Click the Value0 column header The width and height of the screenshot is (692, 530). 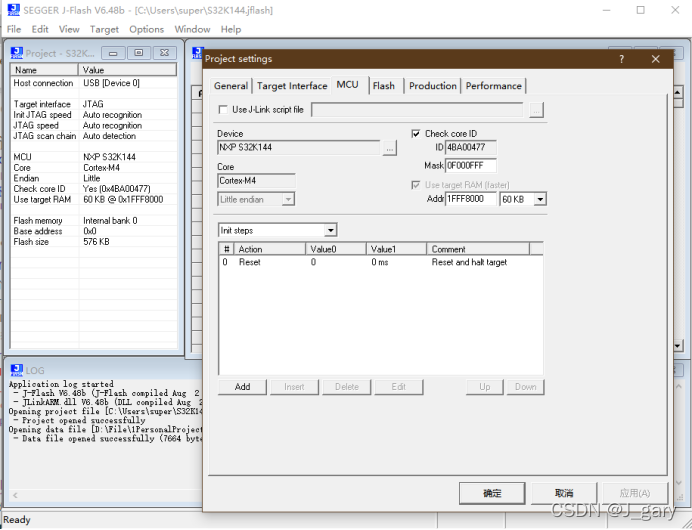click(x=336, y=249)
